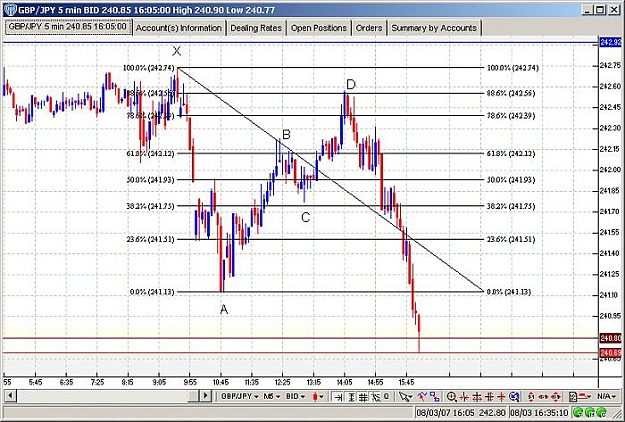Click the blue 242.92 price marker
This screenshot has width=625, height=422.
pos(610,42)
